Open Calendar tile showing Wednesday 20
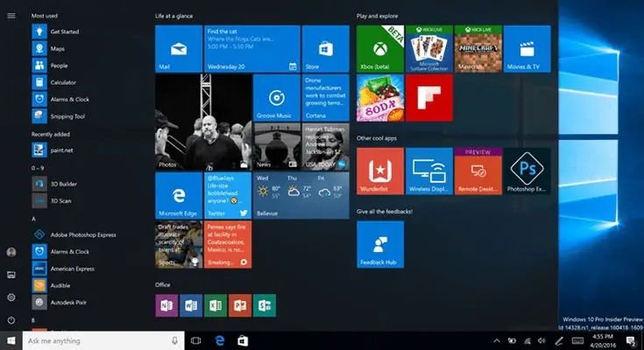Screen dimensions: 644x350 (x=252, y=49)
